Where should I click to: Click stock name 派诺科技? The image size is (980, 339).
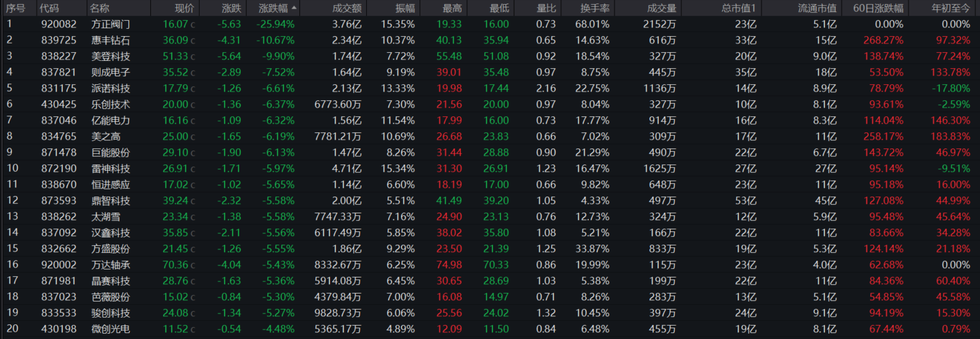click(111, 88)
